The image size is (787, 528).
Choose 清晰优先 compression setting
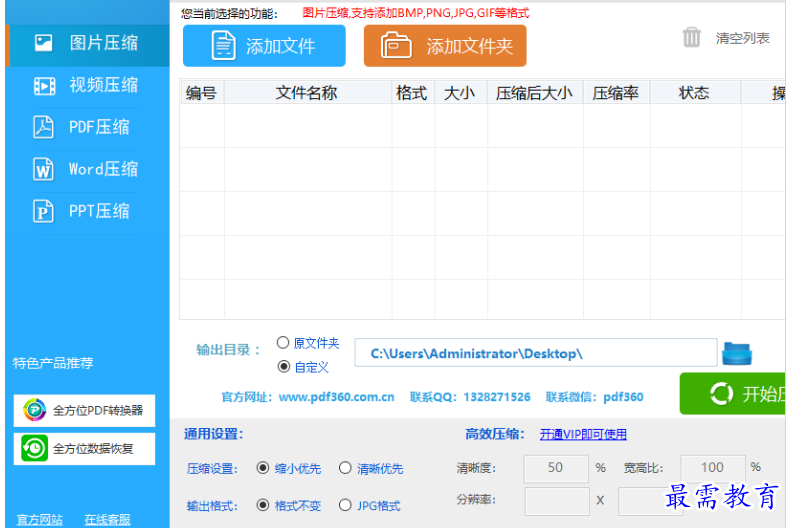345,468
